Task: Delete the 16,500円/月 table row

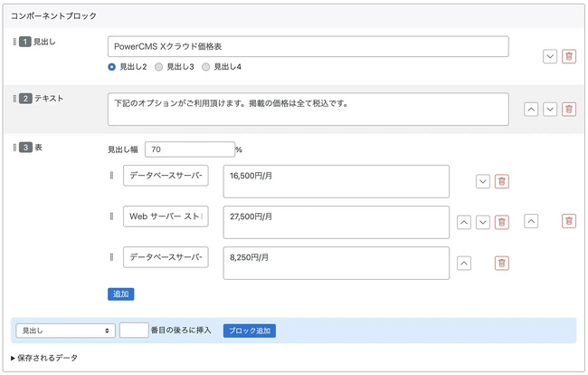Action: tap(502, 182)
